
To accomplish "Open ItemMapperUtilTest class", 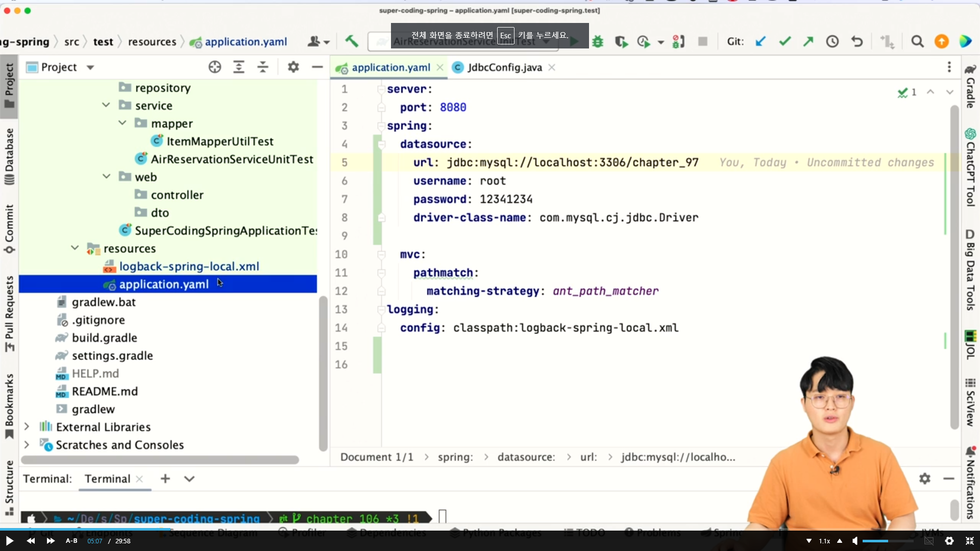I will tap(220, 141).
